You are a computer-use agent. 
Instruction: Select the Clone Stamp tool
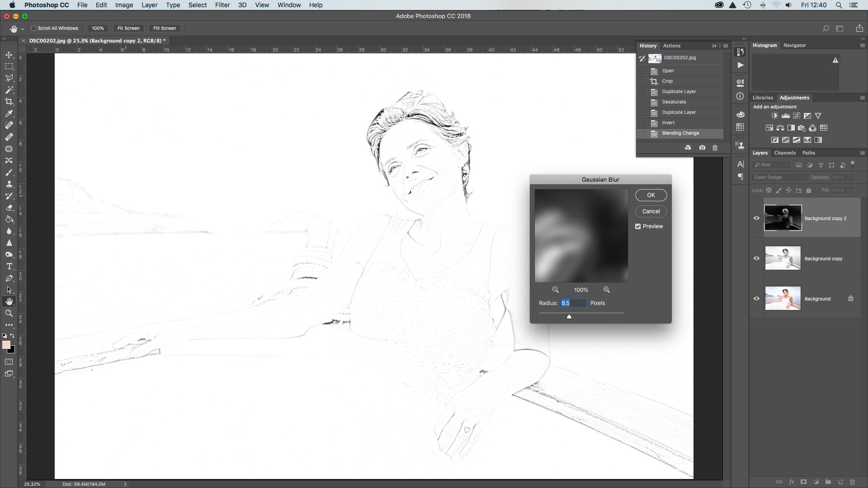click(x=9, y=184)
